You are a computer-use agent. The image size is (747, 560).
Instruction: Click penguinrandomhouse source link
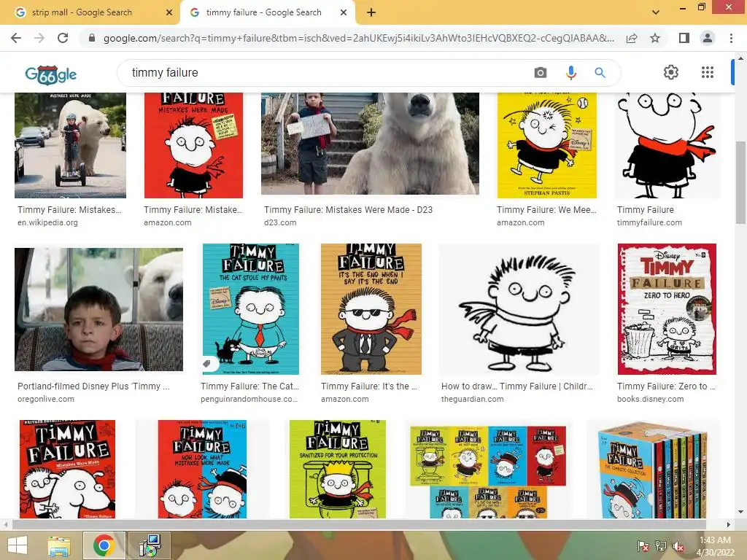pyautogui.click(x=249, y=399)
